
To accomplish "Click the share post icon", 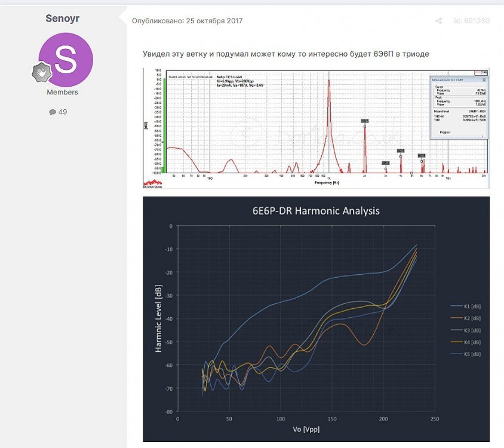I will pos(438,21).
